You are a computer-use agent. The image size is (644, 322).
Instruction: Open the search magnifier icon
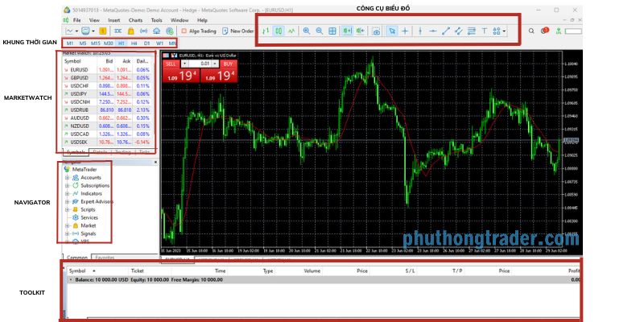[531, 31]
